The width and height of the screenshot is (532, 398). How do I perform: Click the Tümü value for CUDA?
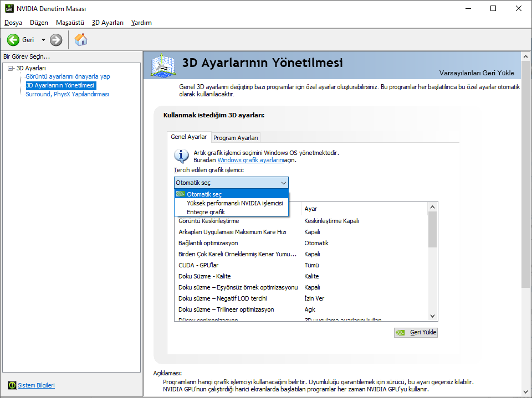[x=311, y=265]
